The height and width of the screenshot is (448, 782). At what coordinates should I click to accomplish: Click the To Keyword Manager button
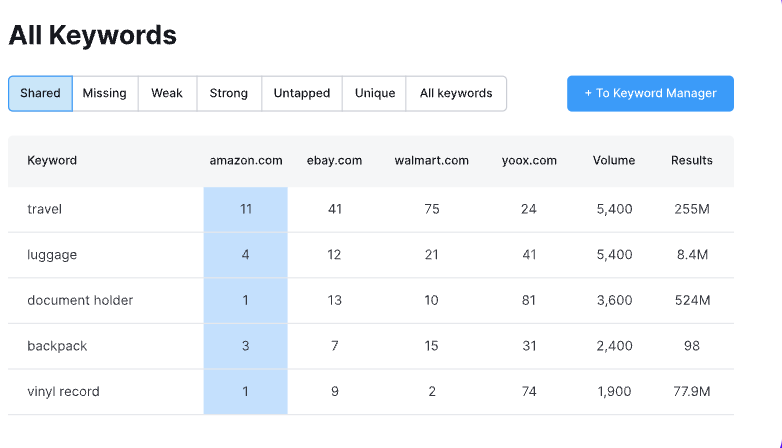coord(650,93)
